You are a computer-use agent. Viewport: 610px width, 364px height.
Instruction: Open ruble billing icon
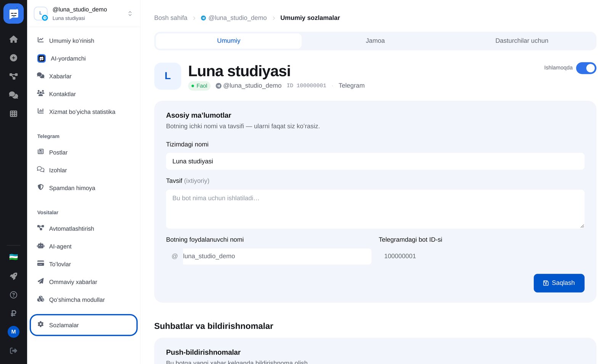tap(13, 313)
